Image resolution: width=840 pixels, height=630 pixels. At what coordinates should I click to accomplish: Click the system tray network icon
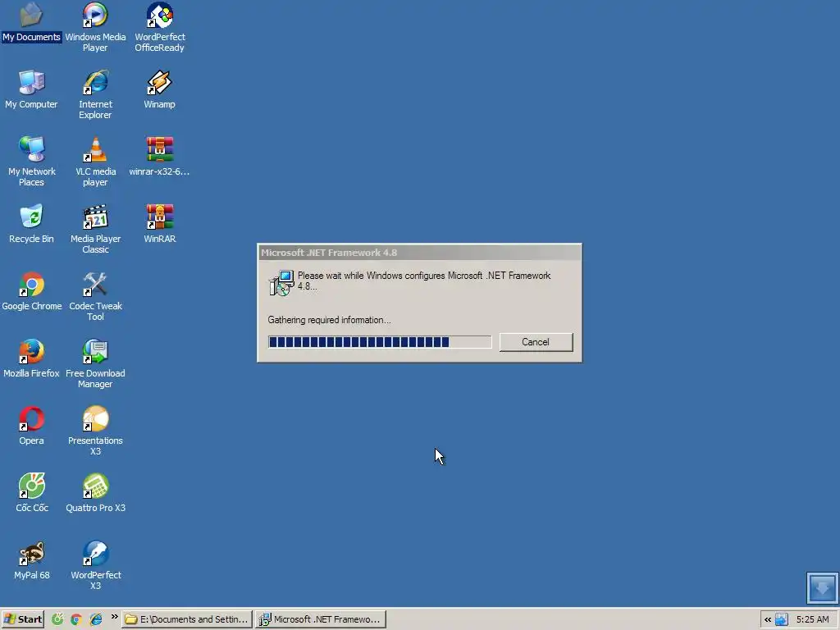[782, 619]
